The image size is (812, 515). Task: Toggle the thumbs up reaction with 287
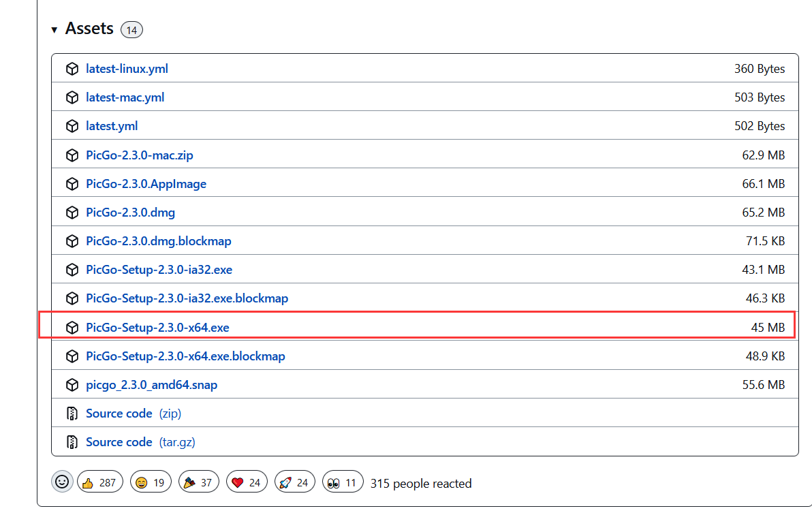click(100, 482)
